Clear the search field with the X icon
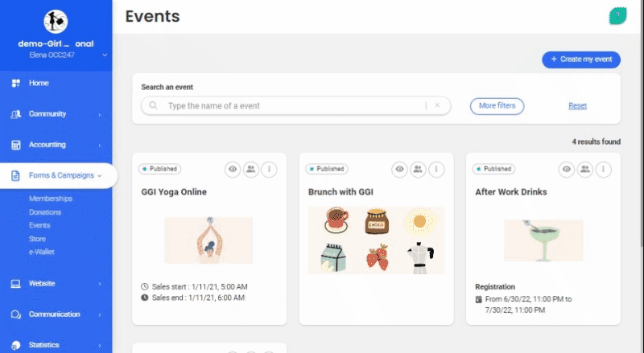Image resolution: width=644 pixels, height=353 pixels. 437,105
